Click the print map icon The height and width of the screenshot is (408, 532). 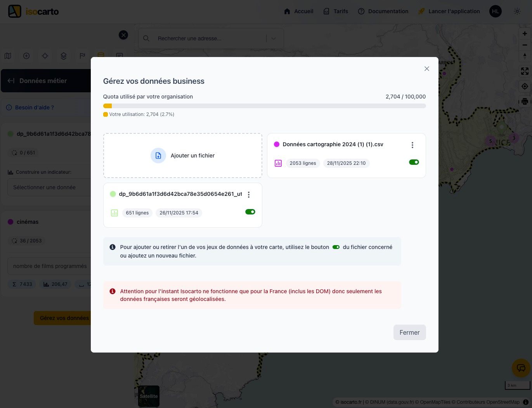525,102
